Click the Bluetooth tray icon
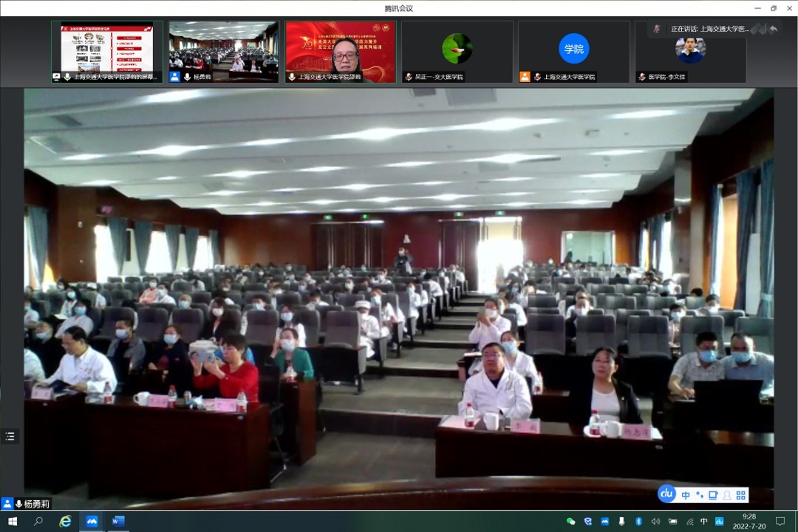Image resolution: width=798 pixels, height=532 pixels. pyautogui.click(x=638, y=521)
